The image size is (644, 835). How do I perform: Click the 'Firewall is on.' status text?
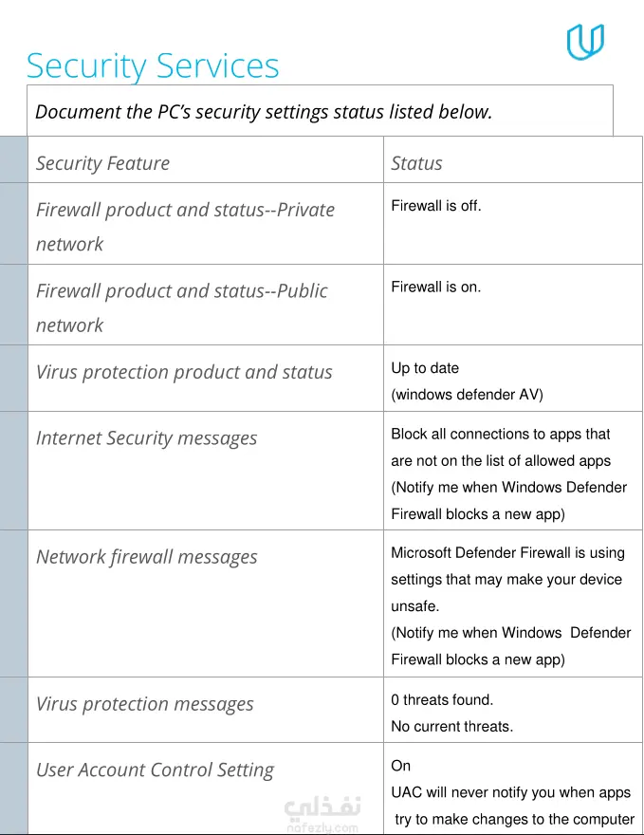point(435,287)
